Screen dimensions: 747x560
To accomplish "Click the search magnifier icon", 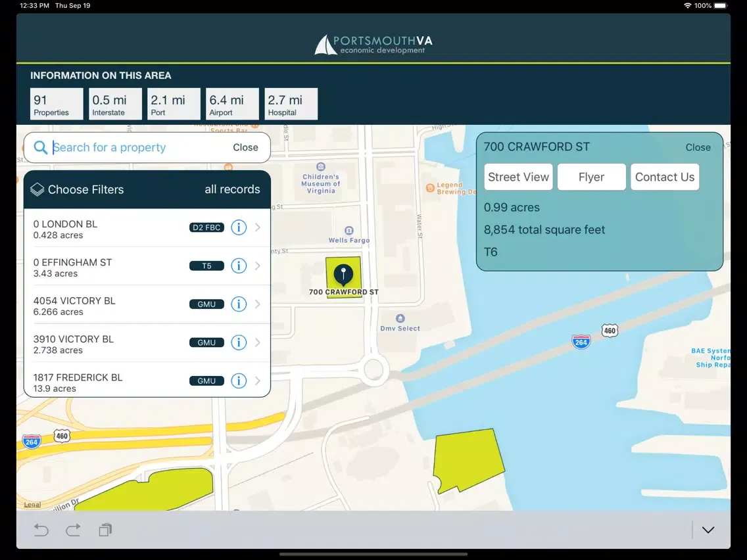I will coord(41,148).
